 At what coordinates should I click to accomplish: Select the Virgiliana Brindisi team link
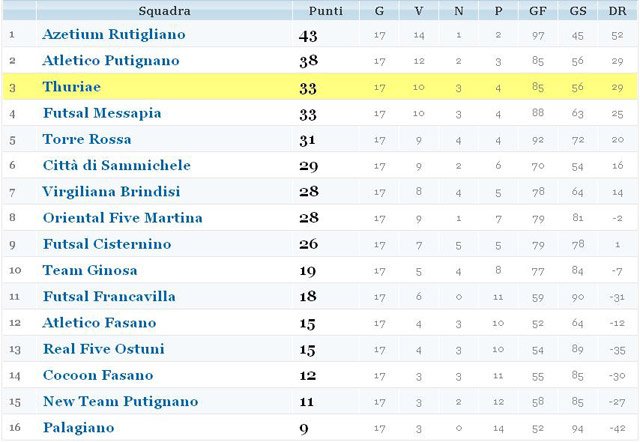tap(112, 191)
